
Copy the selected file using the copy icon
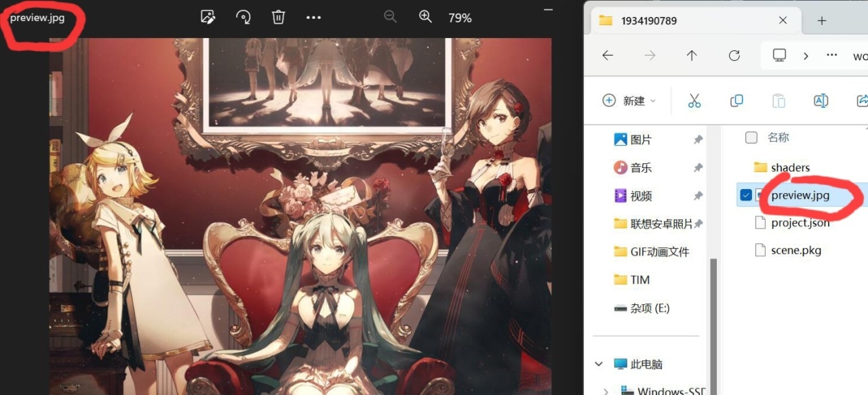(x=736, y=101)
